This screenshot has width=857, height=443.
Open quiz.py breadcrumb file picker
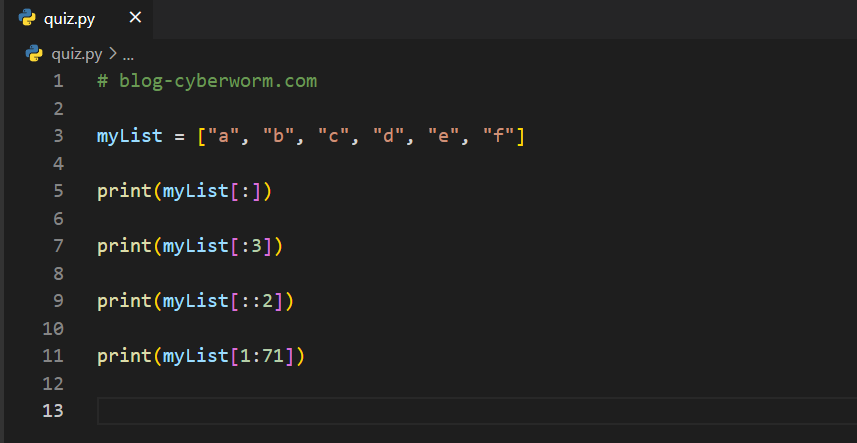[x=76, y=54]
